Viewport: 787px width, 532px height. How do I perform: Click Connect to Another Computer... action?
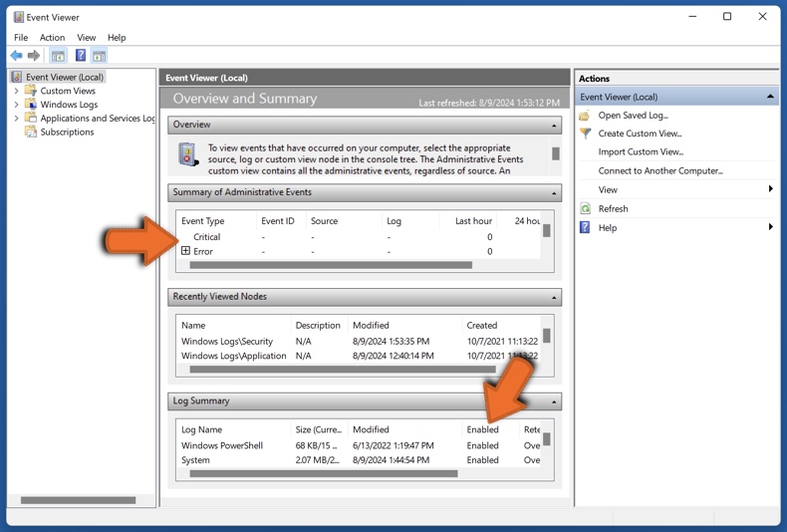tap(660, 171)
